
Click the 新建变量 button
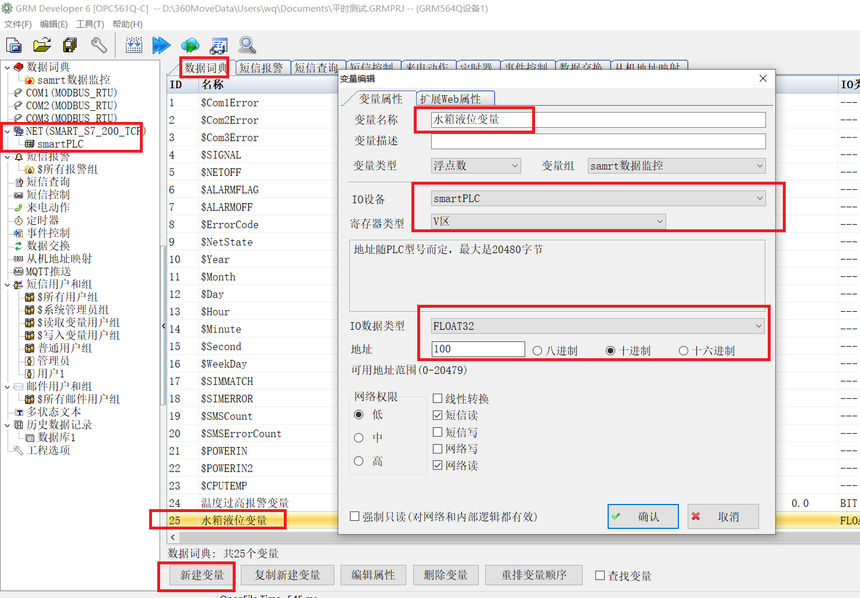tap(202, 575)
